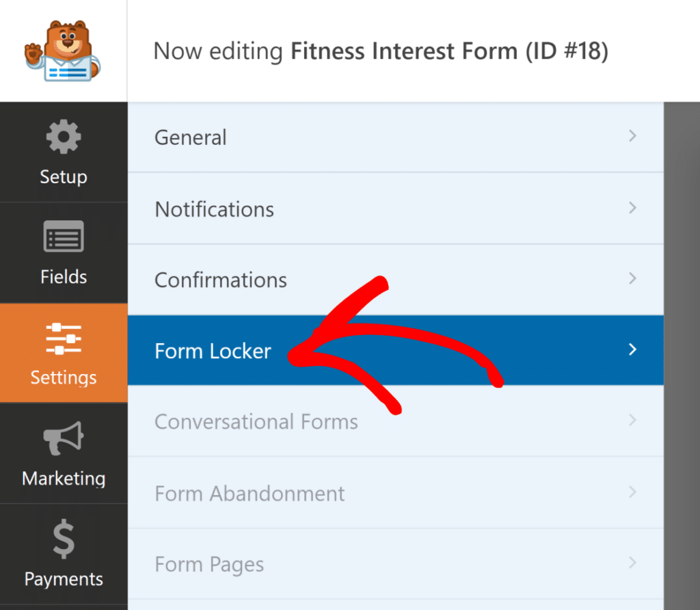Open the Payments dollar sign icon
The width and height of the screenshot is (700, 610).
coord(64,540)
